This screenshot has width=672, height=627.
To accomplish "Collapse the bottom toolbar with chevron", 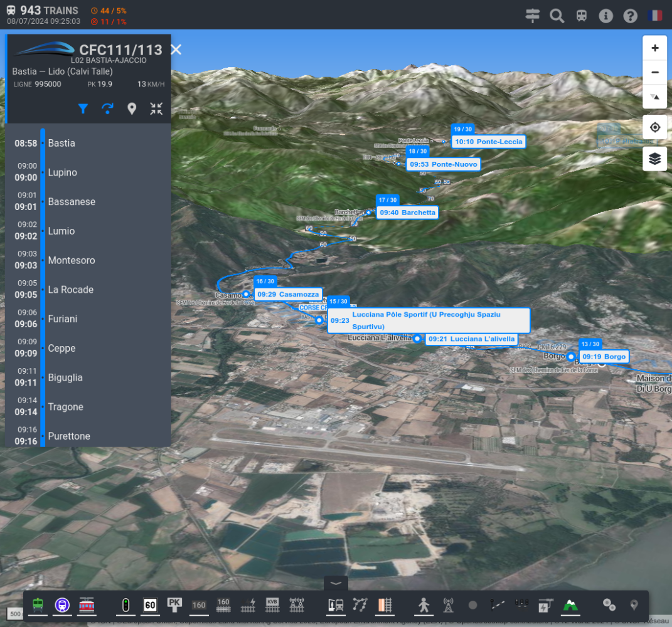I will pyautogui.click(x=336, y=583).
